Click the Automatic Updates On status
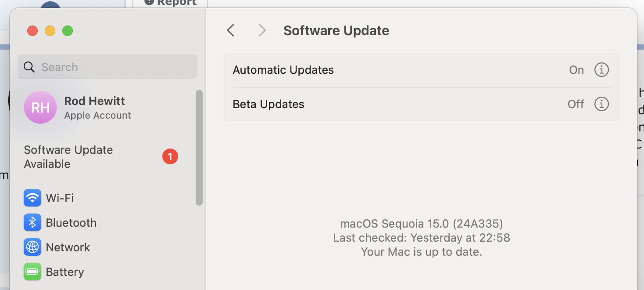Image resolution: width=644 pixels, height=290 pixels. pos(576,70)
